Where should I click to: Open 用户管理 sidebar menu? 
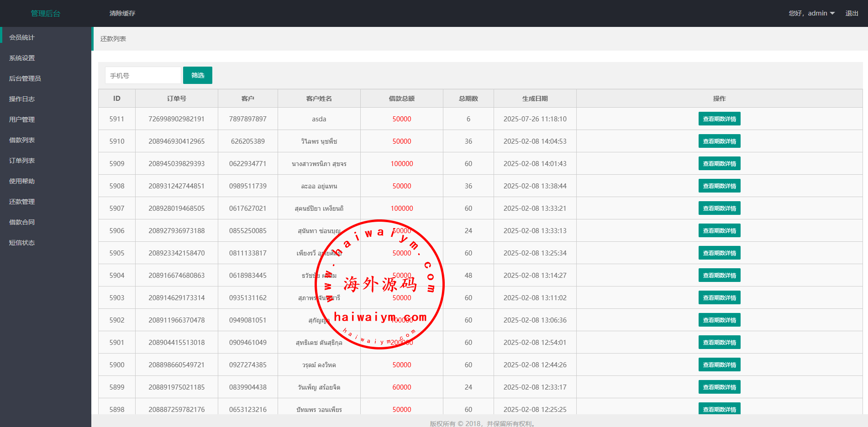[x=22, y=120]
